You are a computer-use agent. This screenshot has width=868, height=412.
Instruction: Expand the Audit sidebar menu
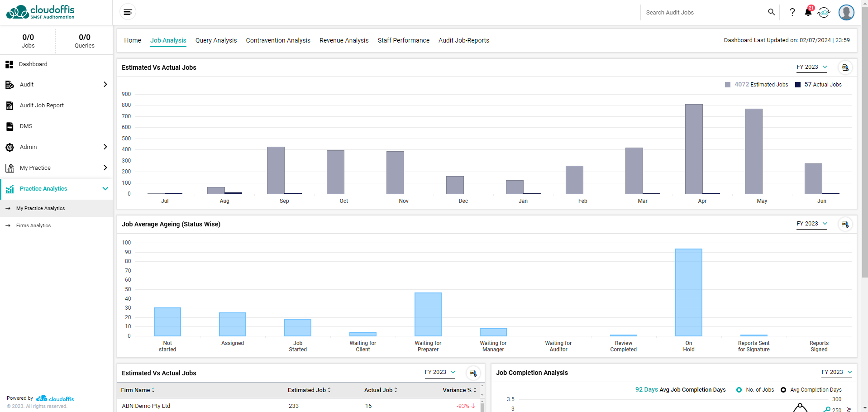(105, 85)
